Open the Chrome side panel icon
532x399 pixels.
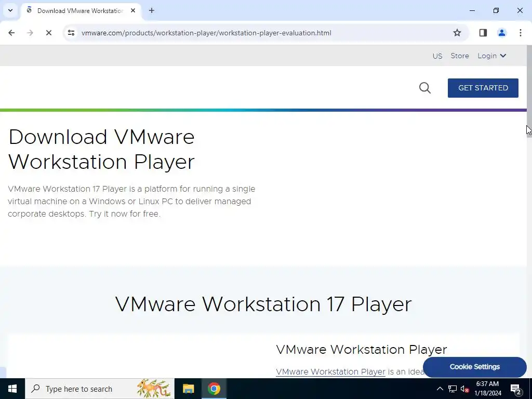tap(483, 33)
